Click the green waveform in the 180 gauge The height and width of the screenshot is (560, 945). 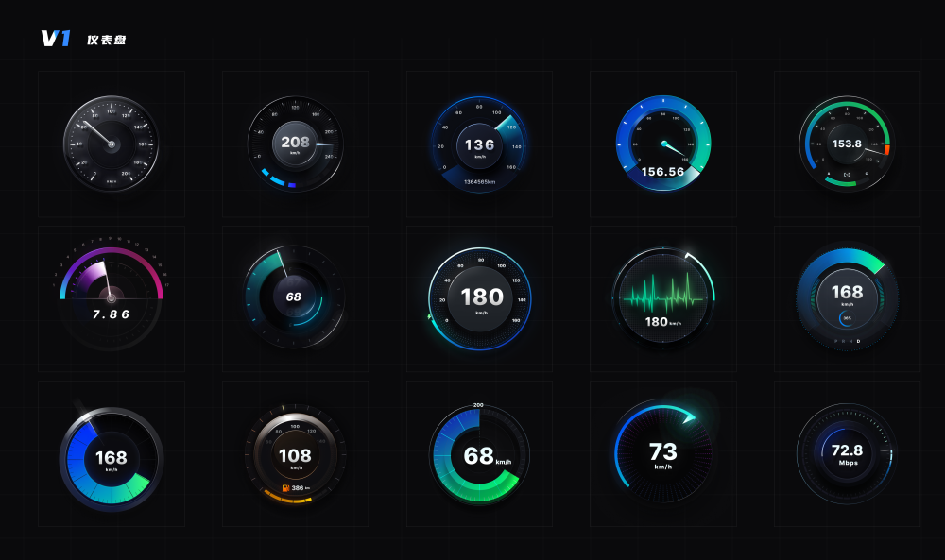[x=662, y=288]
